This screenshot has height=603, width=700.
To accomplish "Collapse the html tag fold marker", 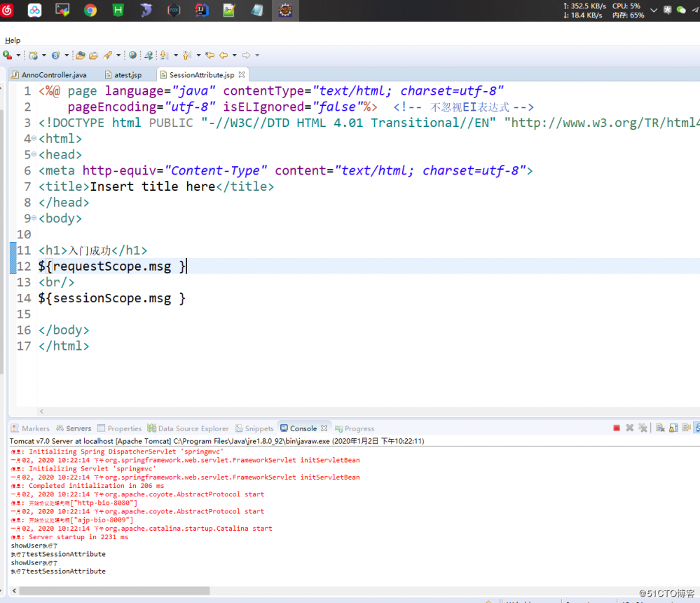I will pyautogui.click(x=34, y=137).
